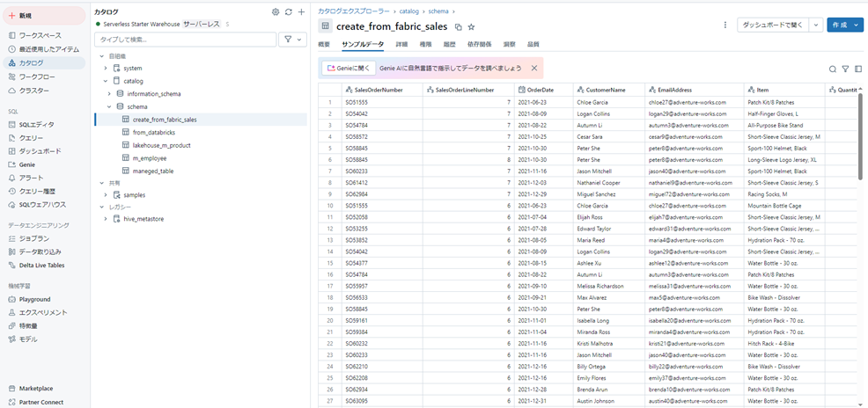Switch to 品質 quality tab

[533, 44]
